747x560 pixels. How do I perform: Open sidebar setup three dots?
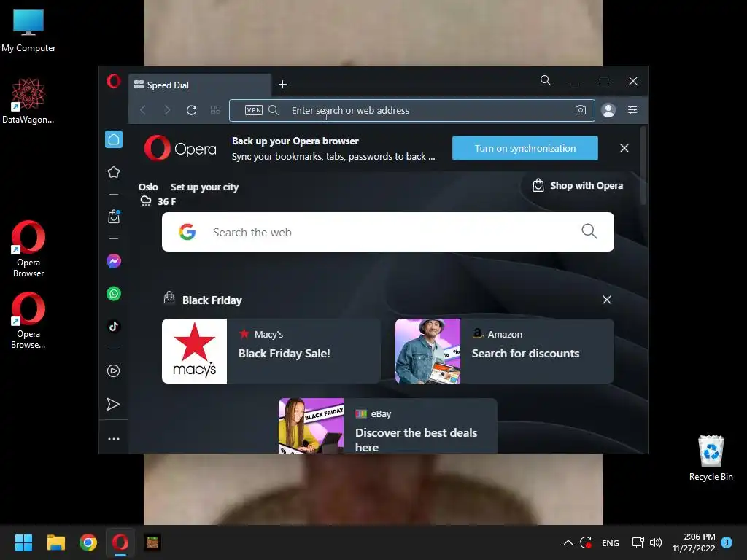point(114,438)
